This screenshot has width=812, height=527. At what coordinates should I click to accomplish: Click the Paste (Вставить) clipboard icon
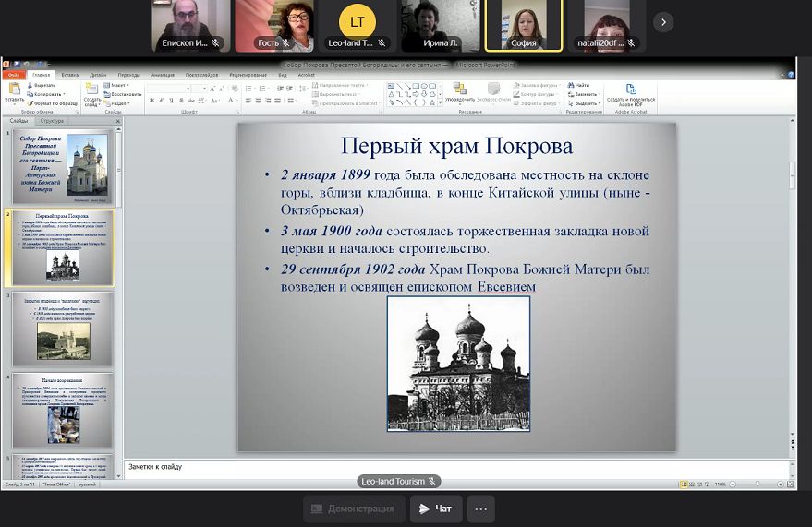point(14,90)
